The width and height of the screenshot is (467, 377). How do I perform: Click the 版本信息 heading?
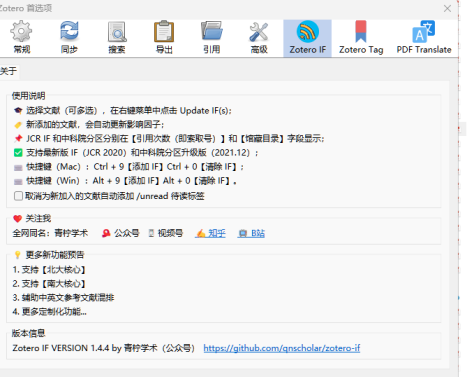[28, 333]
